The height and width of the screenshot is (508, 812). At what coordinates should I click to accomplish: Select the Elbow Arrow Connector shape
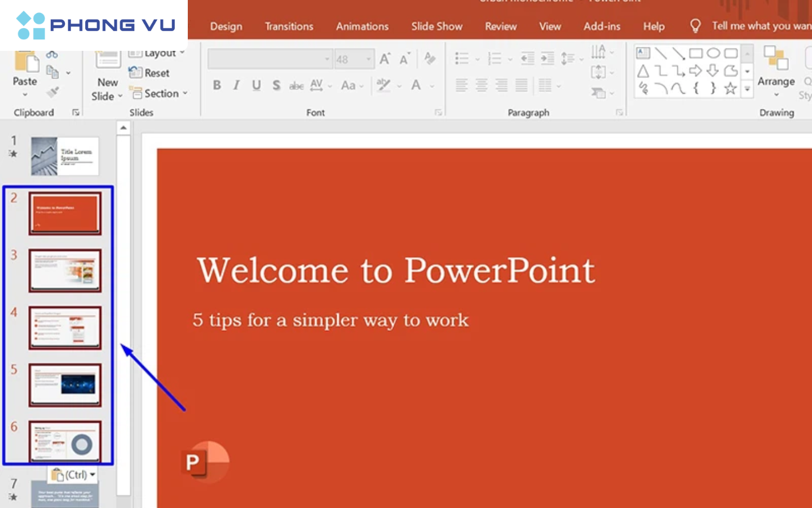click(x=678, y=71)
